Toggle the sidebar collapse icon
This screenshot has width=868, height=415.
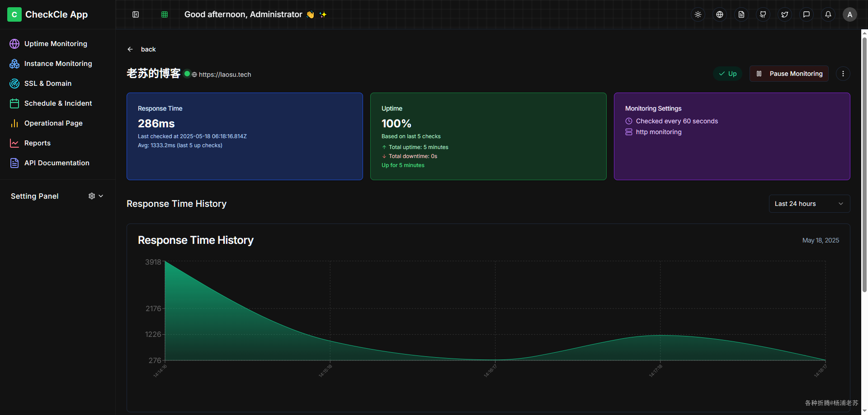(x=136, y=14)
